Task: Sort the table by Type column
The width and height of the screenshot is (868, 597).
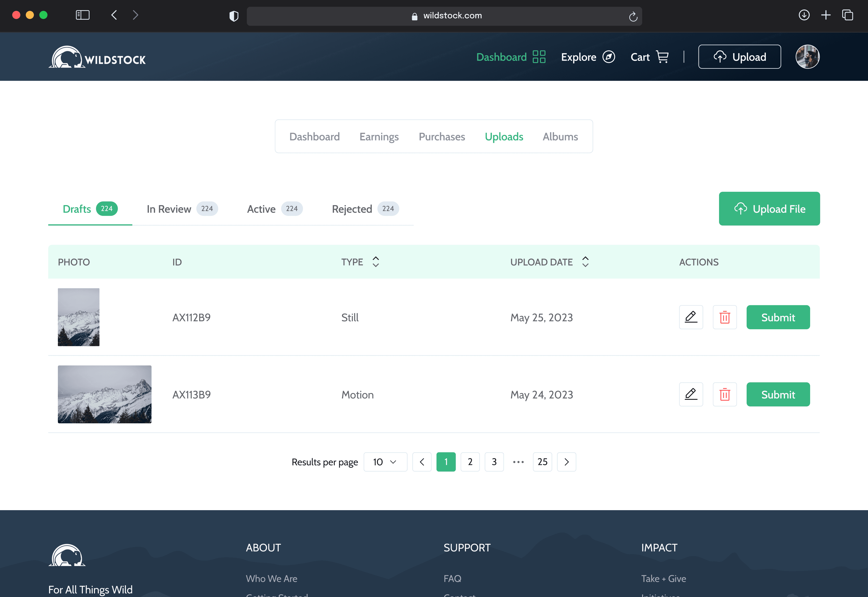Action: (x=376, y=262)
